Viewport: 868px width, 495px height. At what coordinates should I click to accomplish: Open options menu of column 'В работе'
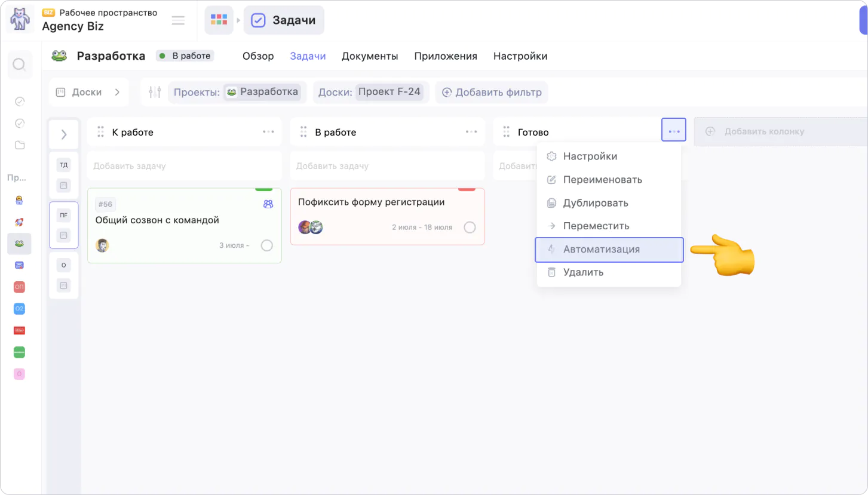[471, 132]
